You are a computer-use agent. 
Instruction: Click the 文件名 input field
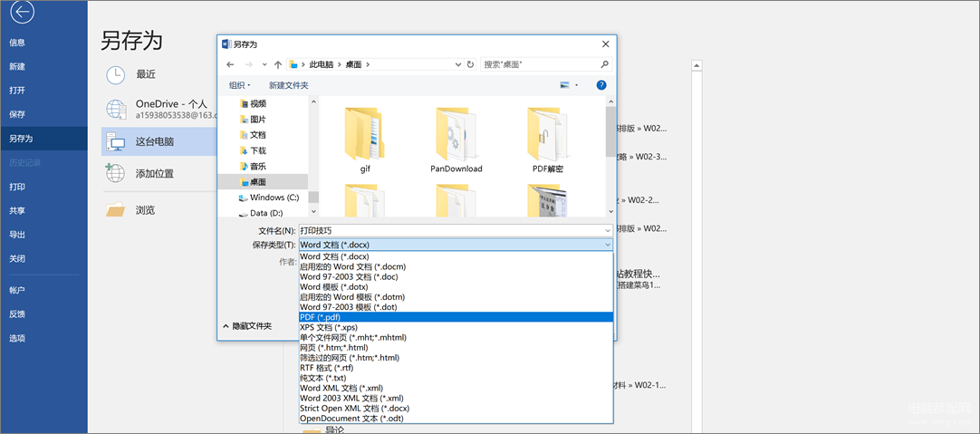pos(455,231)
